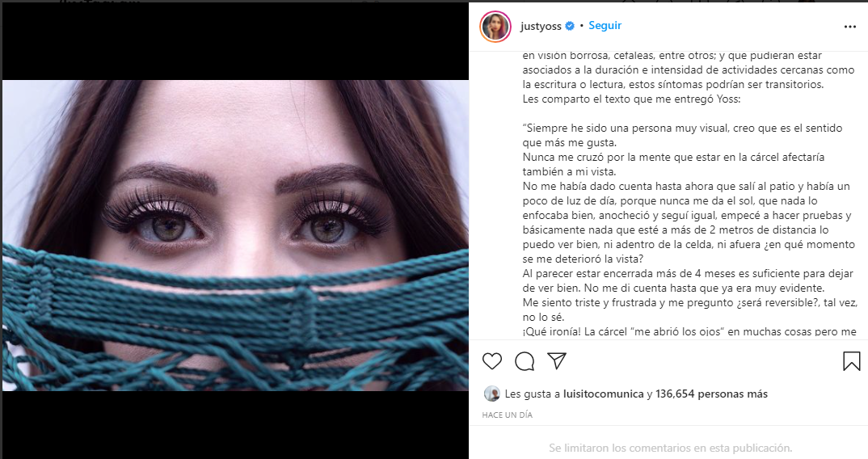Follow the account with Seguir
The image size is (868, 459).
tap(605, 26)
